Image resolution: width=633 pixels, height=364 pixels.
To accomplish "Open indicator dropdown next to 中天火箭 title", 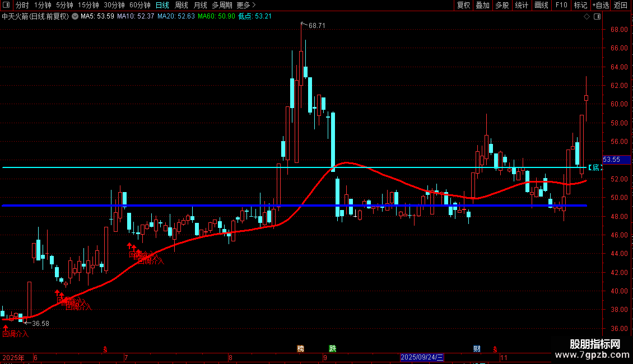I will point(75,16).
